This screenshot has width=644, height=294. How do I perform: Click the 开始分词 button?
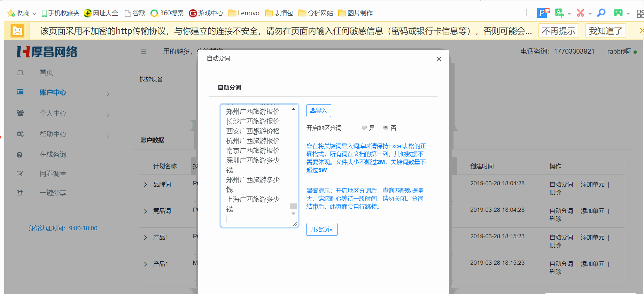322,230
